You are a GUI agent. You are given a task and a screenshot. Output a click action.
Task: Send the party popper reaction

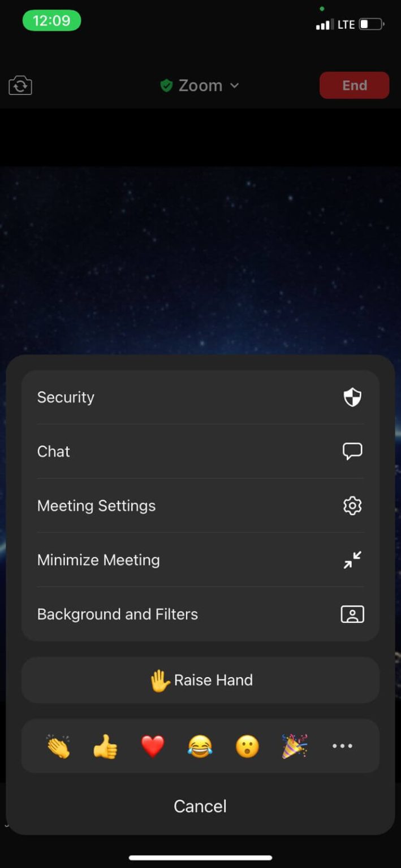pos(295,746)
